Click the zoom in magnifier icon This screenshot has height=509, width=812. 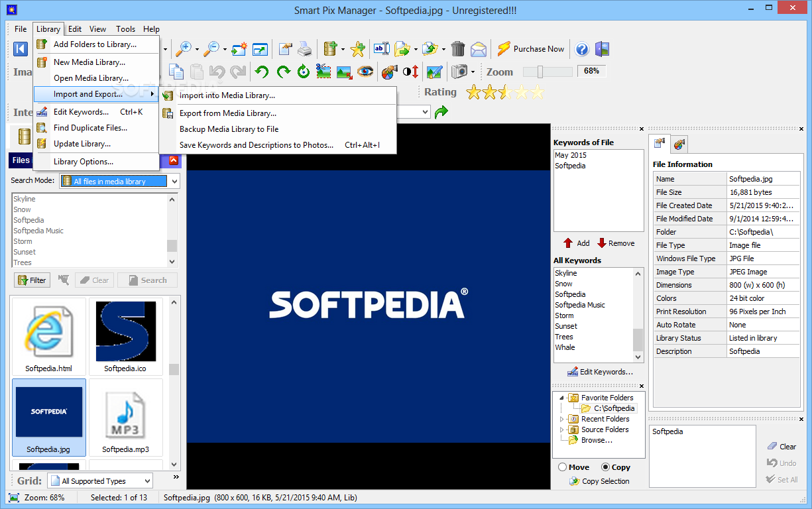(x=183, y=48)
